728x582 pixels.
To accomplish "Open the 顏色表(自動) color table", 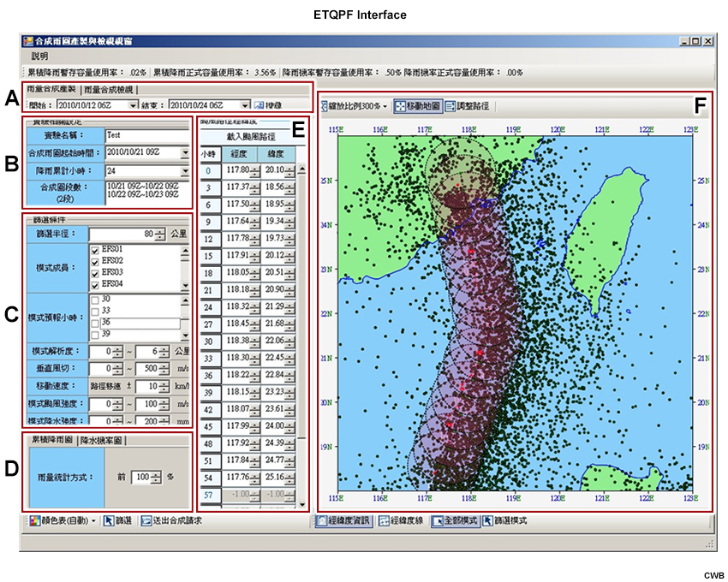I will click(63, 520).
